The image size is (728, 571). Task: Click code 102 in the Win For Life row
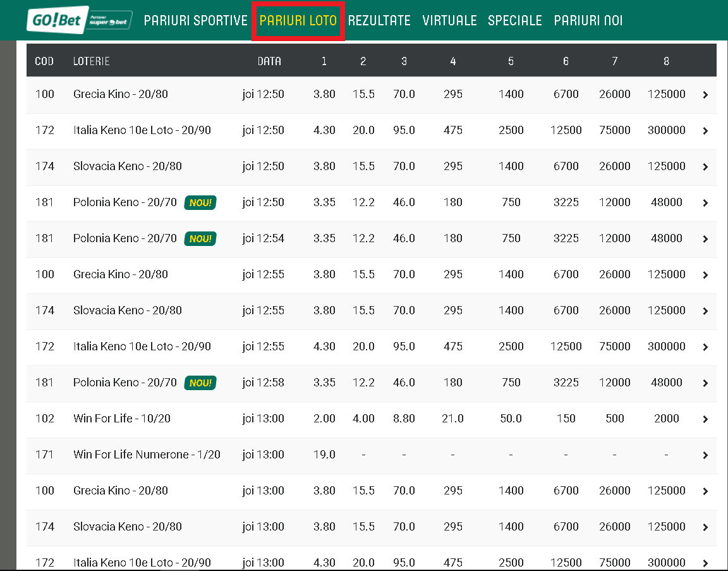(x=45, y=419)
